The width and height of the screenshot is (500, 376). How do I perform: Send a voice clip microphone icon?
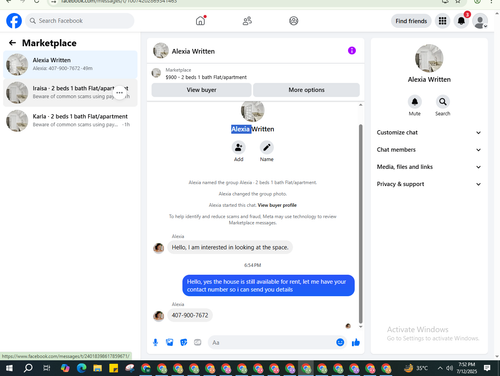155,342
